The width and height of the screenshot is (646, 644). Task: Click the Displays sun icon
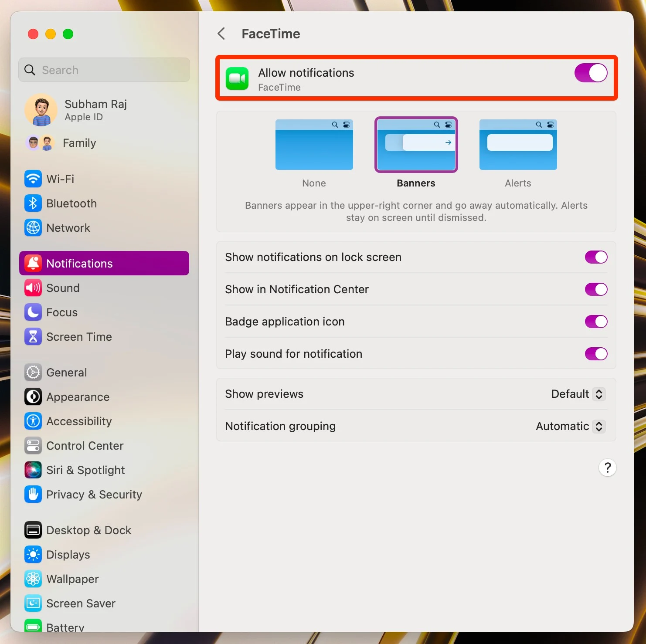pos(33,555)
